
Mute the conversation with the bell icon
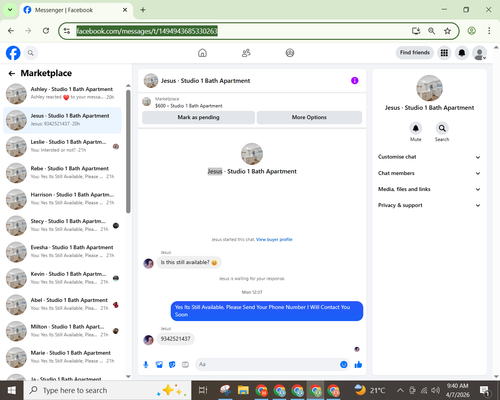click(x=416, y=128)
